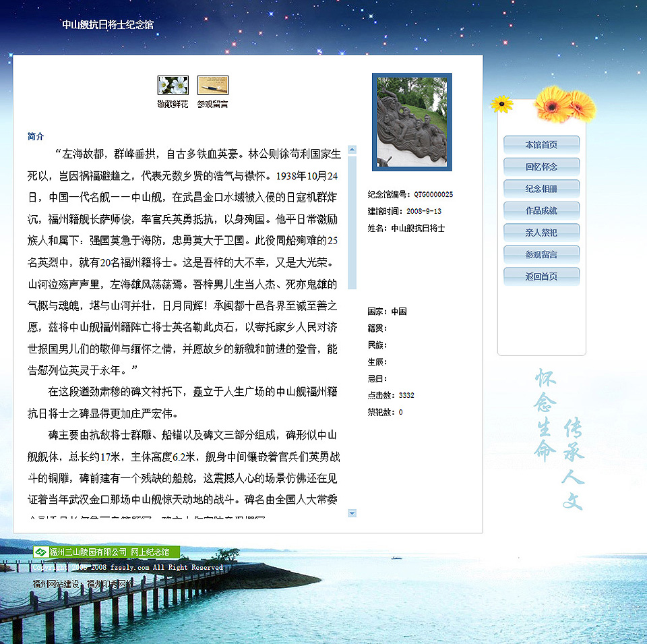The height and width of the screenshot is (644, 647).
Task: Click the scrollbar down arrow of the intro text
Action: 352,513
